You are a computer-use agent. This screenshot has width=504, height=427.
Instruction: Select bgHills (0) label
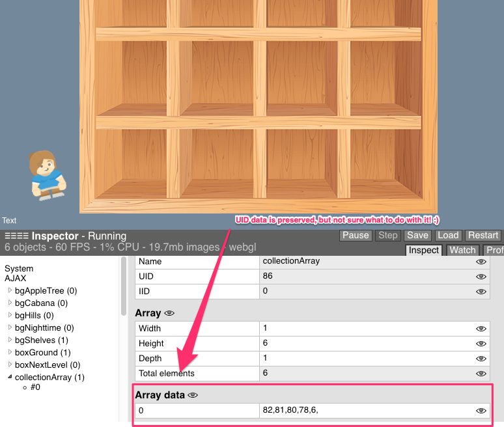(x=35, y=316)
